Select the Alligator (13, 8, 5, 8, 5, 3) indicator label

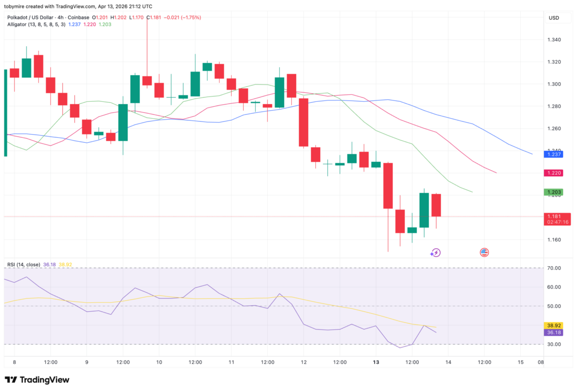tap(36, 24)
